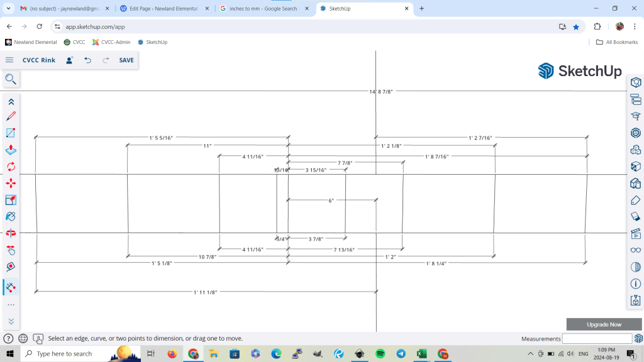The width and height of the screenshot is (644, 362).
Task: Show more tools via ellipsis button
Action: pyautogui.click(x=11, y=305)
